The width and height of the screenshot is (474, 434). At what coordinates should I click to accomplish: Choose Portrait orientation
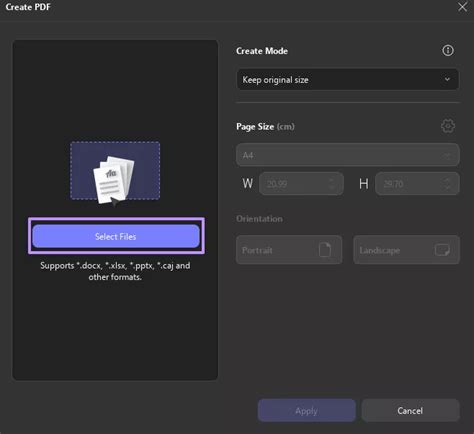pyautogui.click(x=289, y=250)
